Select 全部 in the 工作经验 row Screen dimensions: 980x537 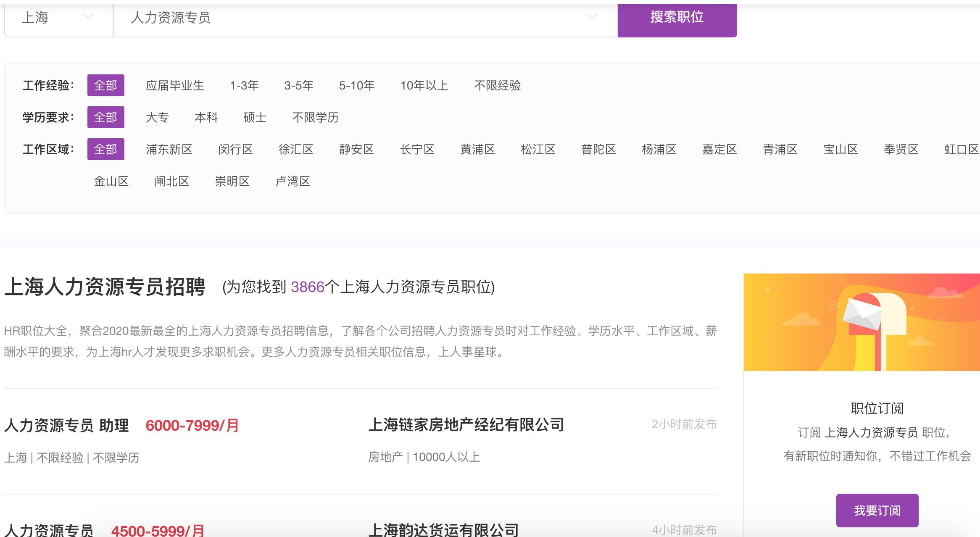106,85
